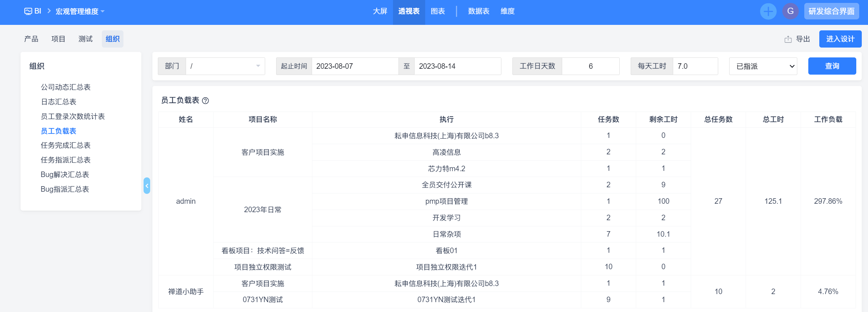Open 任务完成汇总表 in the sidebar
This screenshot has width=868, height=312.
point(66,145)
